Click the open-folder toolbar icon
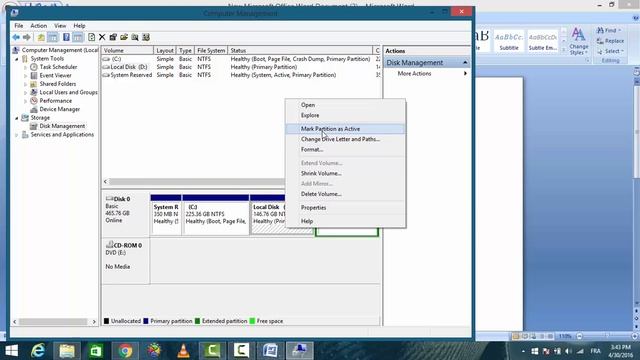 pyautogui.click(x=124, y=38)
